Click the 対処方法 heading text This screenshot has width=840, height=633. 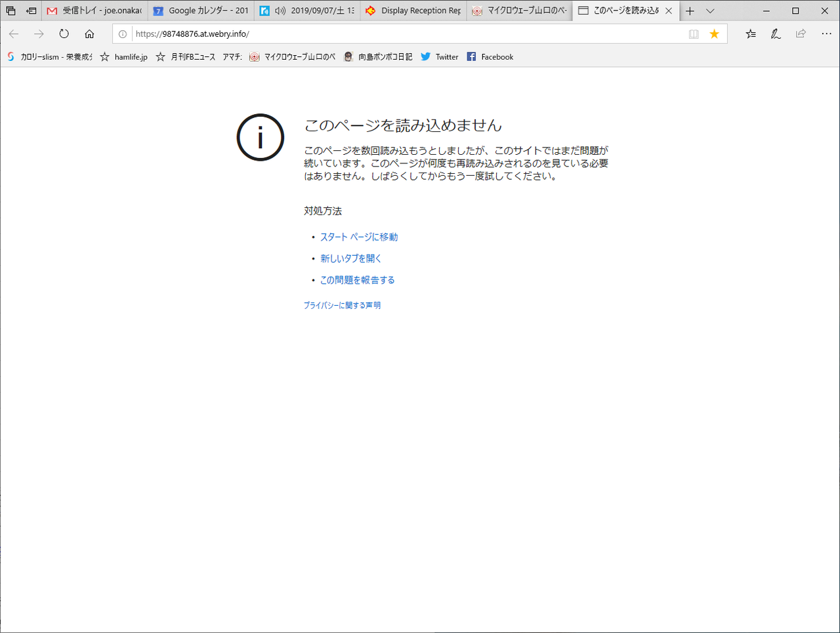tap(323, 211)
